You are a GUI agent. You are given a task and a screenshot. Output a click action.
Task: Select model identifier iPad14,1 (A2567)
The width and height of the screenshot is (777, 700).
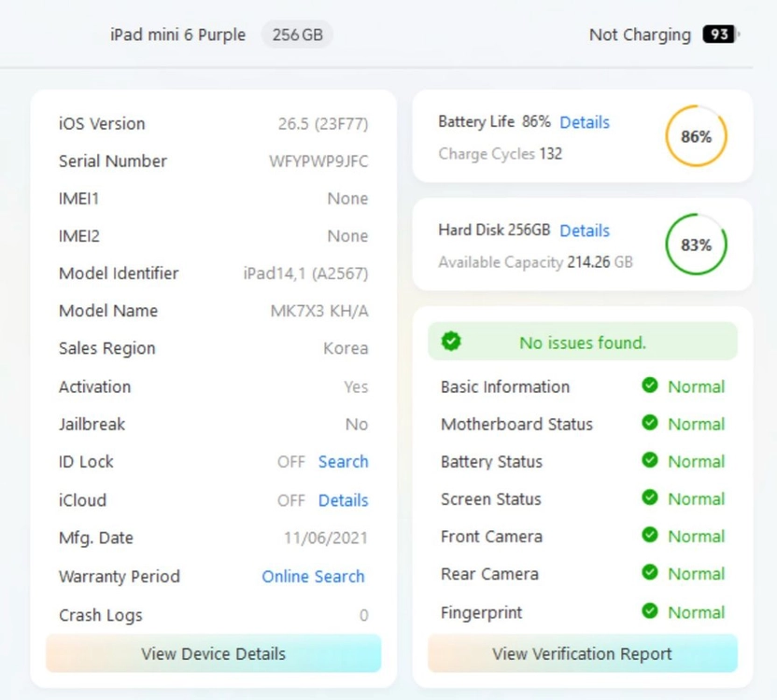tap(305, 273)
